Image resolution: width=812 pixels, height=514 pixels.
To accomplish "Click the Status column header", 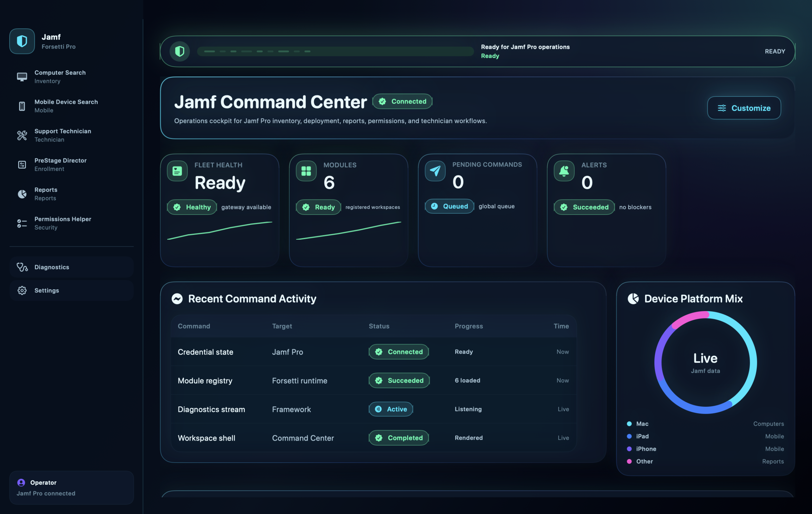I will (379, 326).
